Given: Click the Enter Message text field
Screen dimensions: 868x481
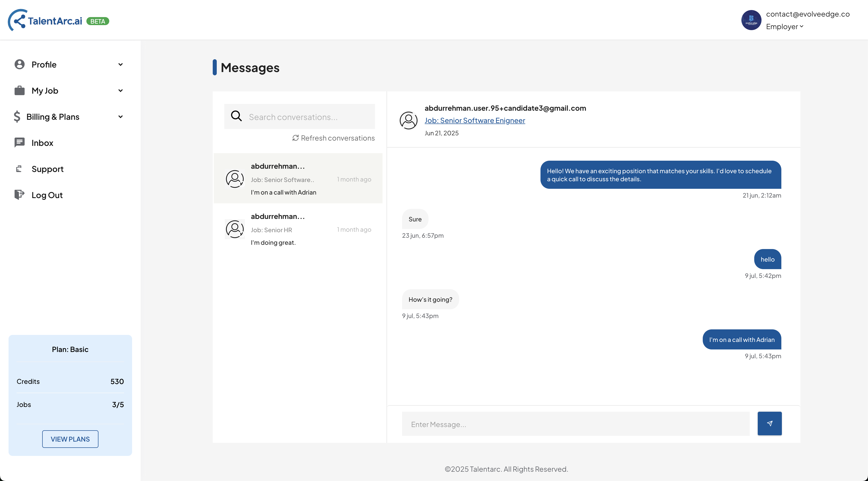Looking at the screenshot, I should click(575, 424).
